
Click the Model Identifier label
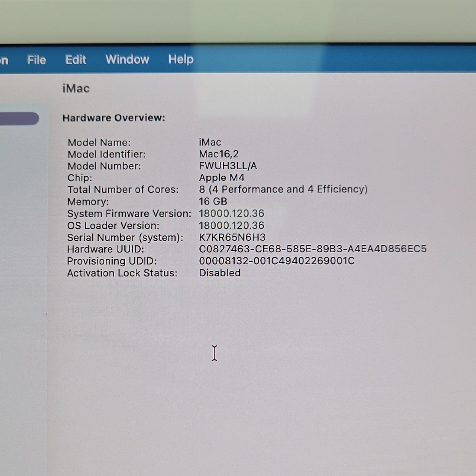coord(107,154)
